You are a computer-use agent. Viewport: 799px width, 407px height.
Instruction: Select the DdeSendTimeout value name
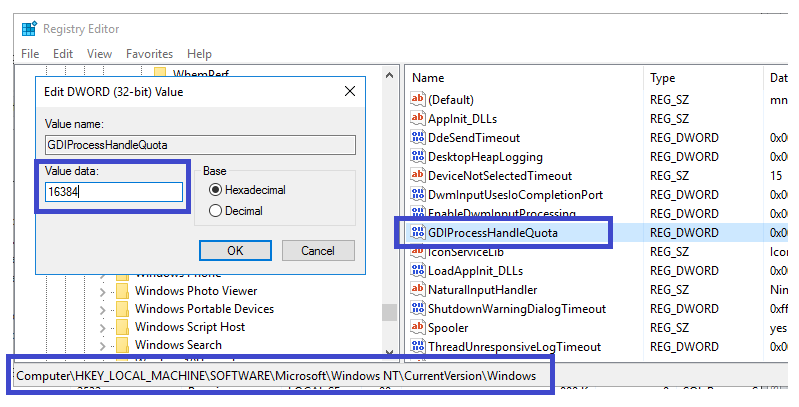click(x=474, y=138)
